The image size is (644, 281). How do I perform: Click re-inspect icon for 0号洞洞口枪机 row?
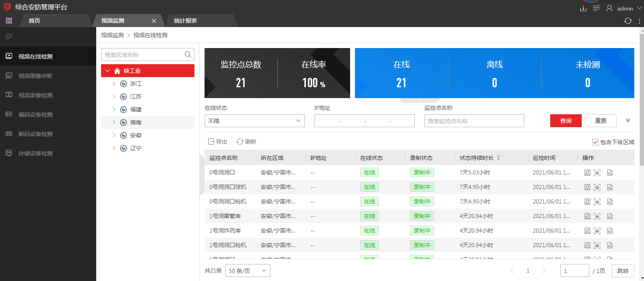pos(587,201)
